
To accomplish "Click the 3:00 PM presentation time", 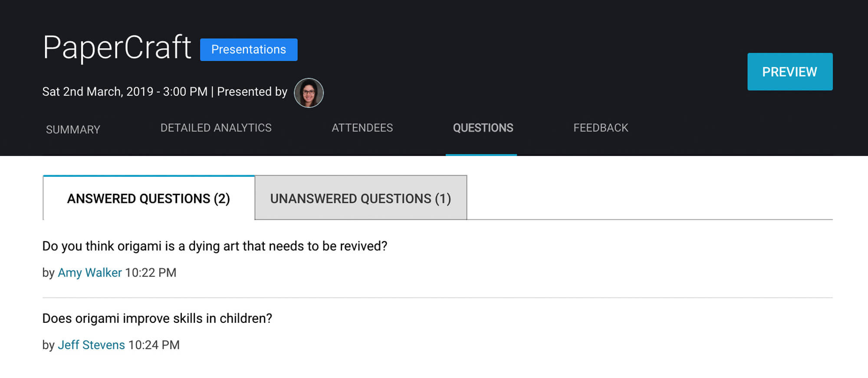I will pyautogui.click(x=185, y=92).
